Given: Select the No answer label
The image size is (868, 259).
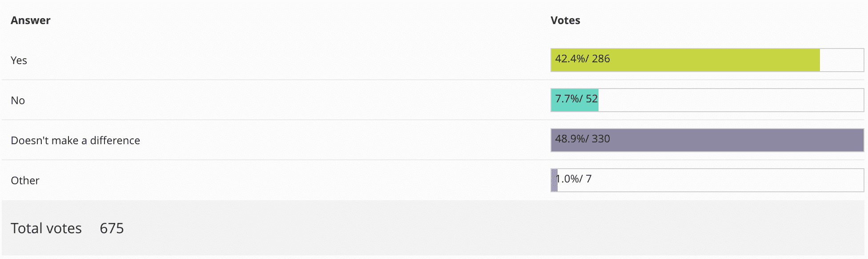Looking at the screenshot, I should click(18, 101).
